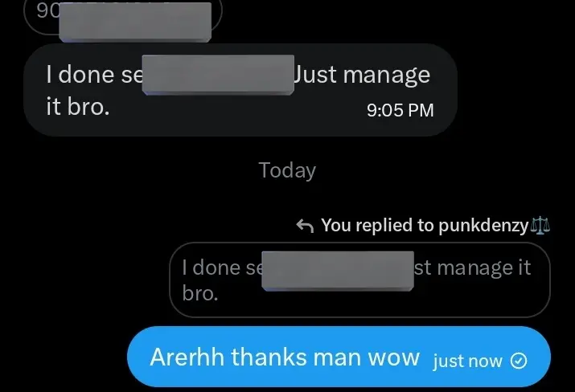
Task: Select the received message containing 9:05 PM
Action: click(x=240, y=90)
